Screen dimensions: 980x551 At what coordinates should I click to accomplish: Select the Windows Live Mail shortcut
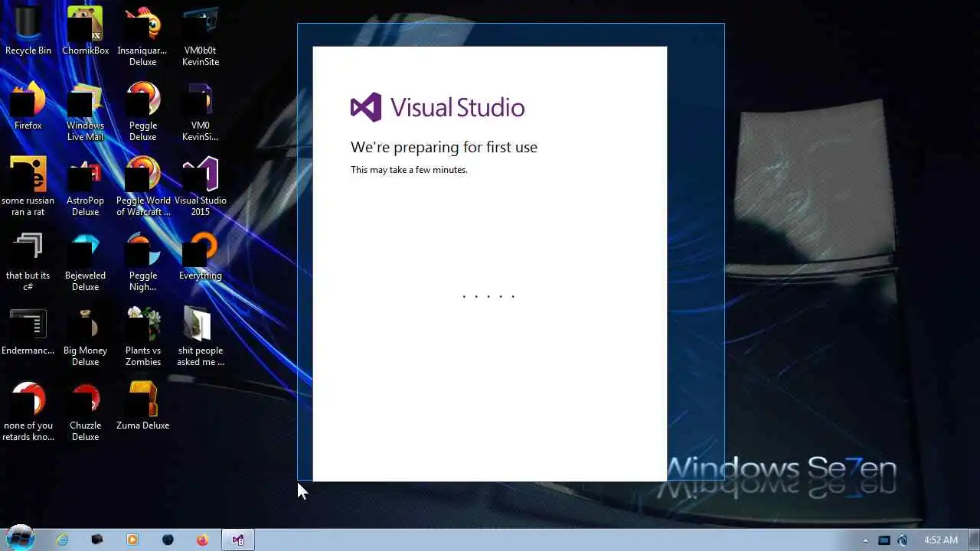(x=85, y=112)
